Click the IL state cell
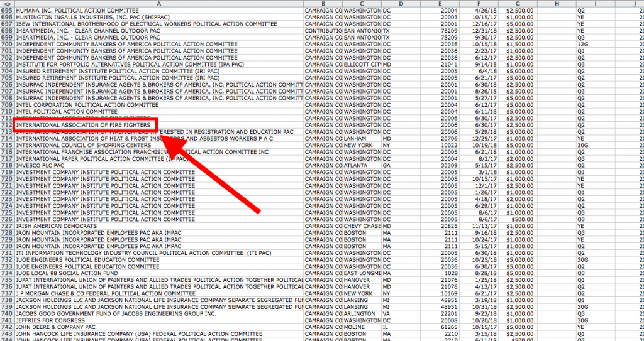The width and height of the screenshot is (644, 341). (x=401, y=327)
